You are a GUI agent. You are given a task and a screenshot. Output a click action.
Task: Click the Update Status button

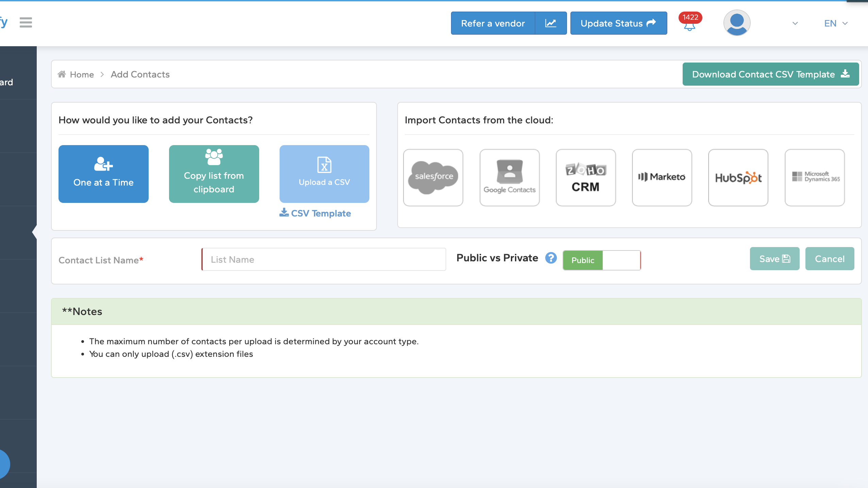(618, 23)
